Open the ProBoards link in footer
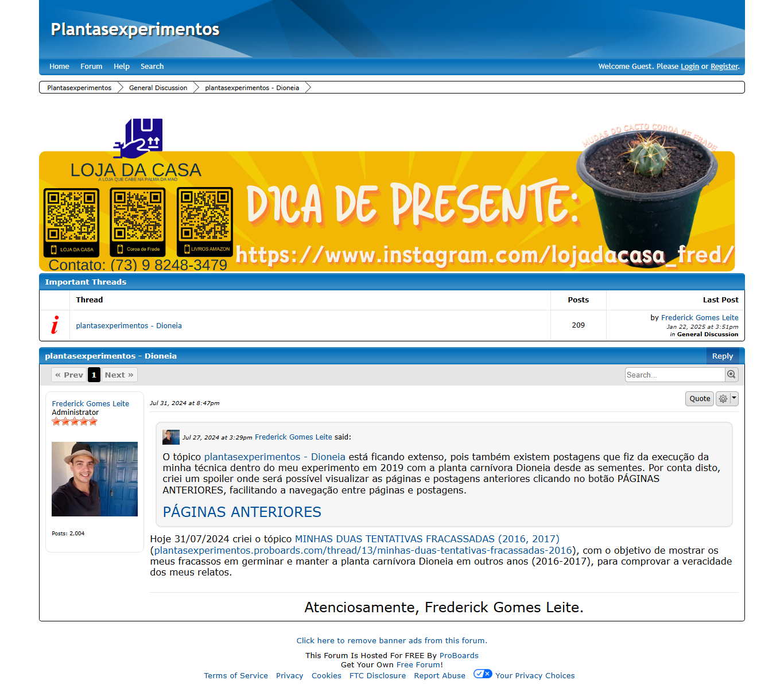This screenshot has width=784, height=696. 459,656
